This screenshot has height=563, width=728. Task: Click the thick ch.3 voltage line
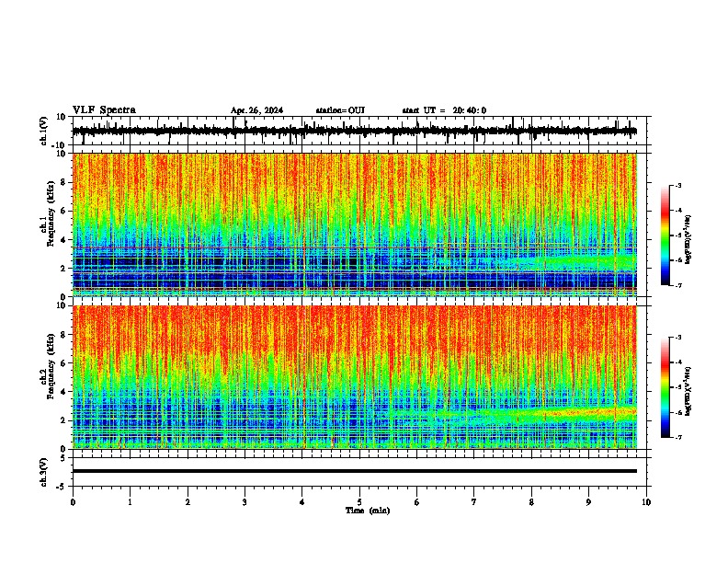point(355,471)
